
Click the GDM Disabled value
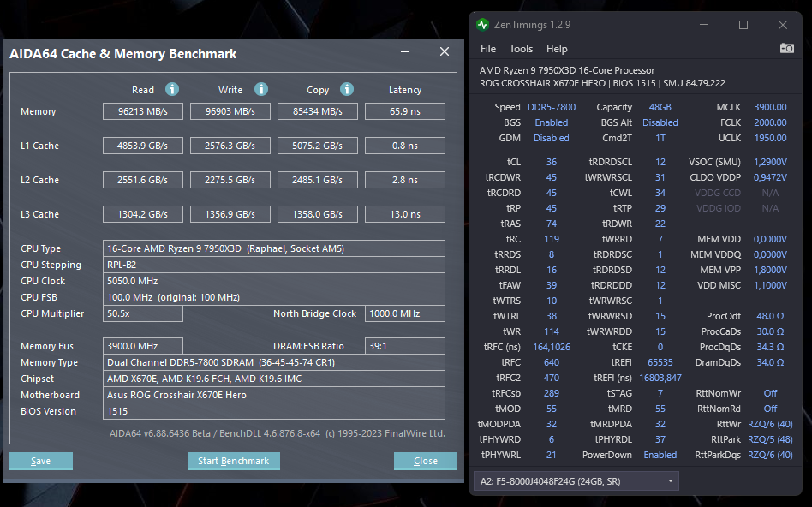coord(552,138)
